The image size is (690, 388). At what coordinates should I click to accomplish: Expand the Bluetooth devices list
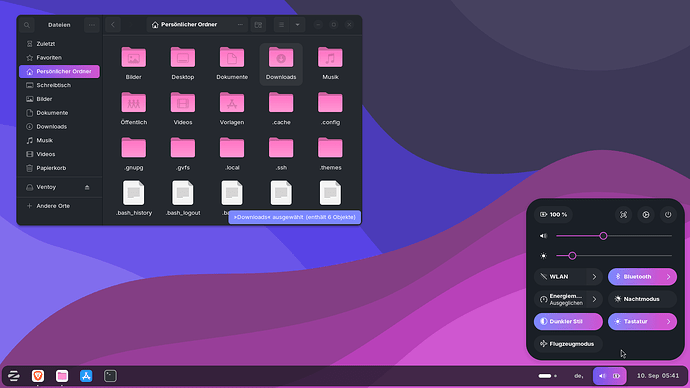[x=668, y=277]
